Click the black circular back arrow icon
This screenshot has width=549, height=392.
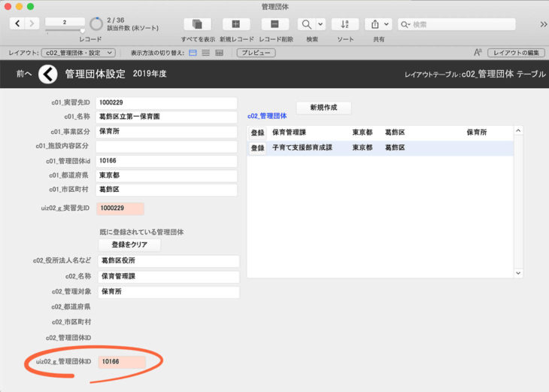(x=47, y=74)
